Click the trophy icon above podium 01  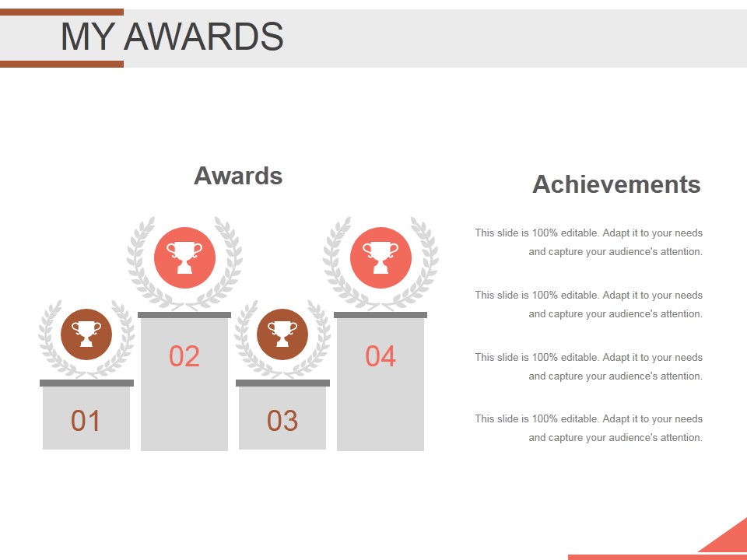[86, 334]
